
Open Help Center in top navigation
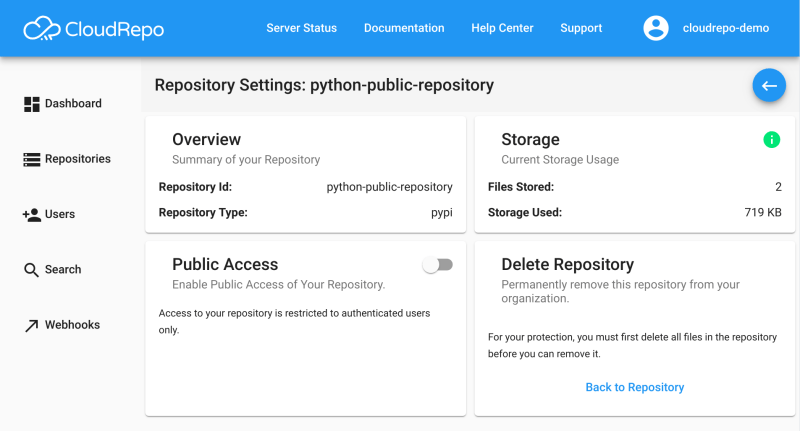pos(502,28)
